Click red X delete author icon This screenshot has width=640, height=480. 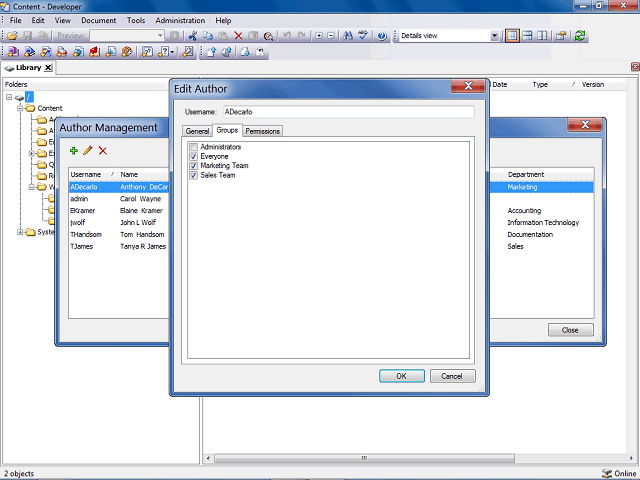(103, 151)
